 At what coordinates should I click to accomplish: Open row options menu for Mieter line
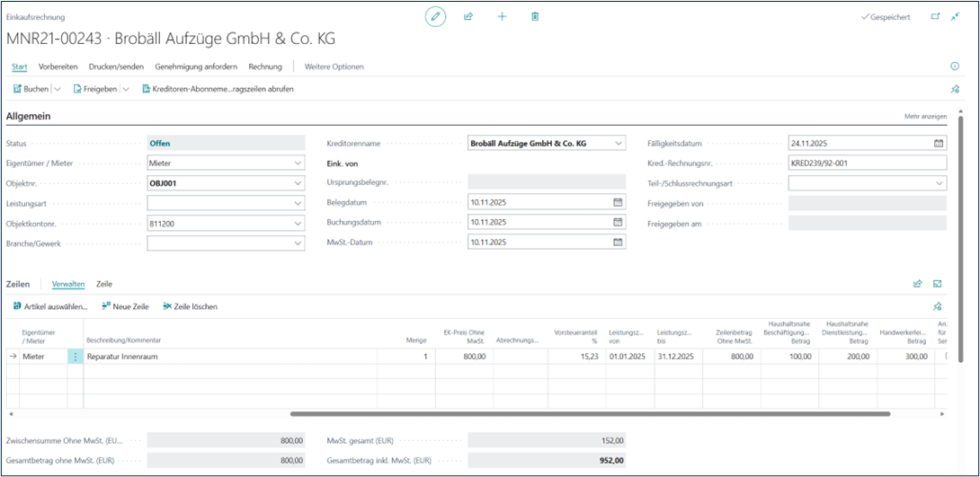click(76, 357)
